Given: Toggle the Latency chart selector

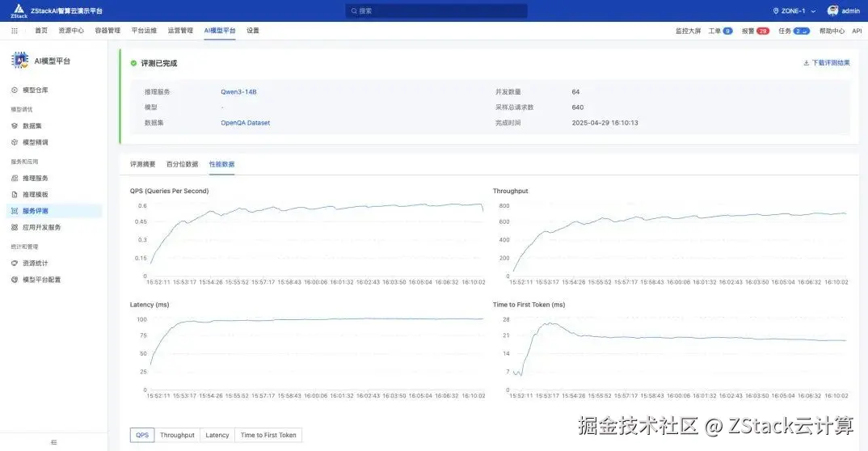Looking at the screenshot, I should point(217,435).
